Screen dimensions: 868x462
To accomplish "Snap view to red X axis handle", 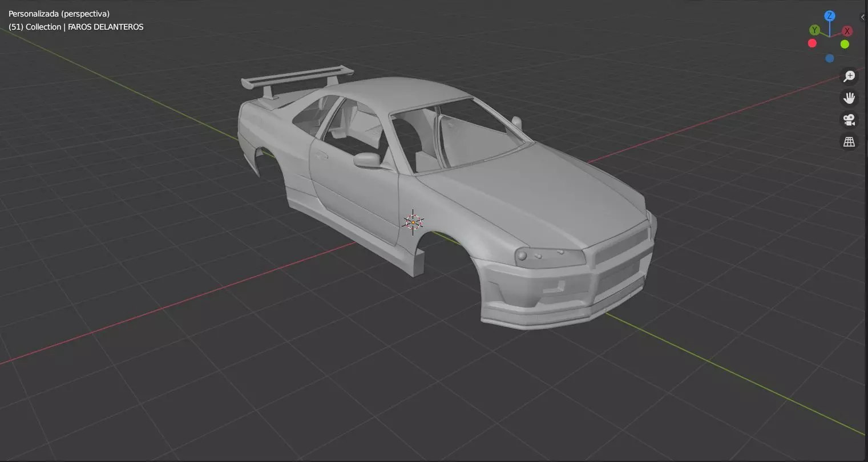I will 847,31.
